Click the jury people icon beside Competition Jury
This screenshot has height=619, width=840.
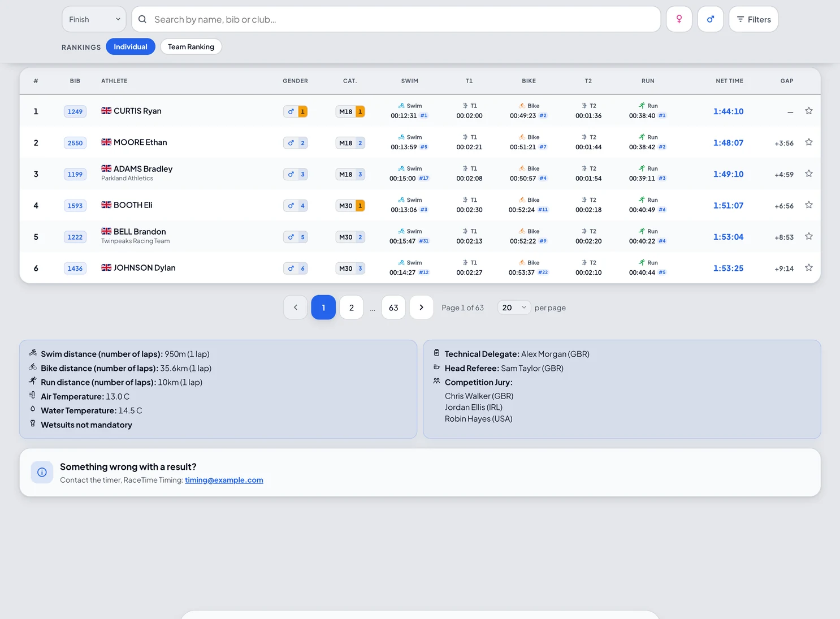click(436, 381)
